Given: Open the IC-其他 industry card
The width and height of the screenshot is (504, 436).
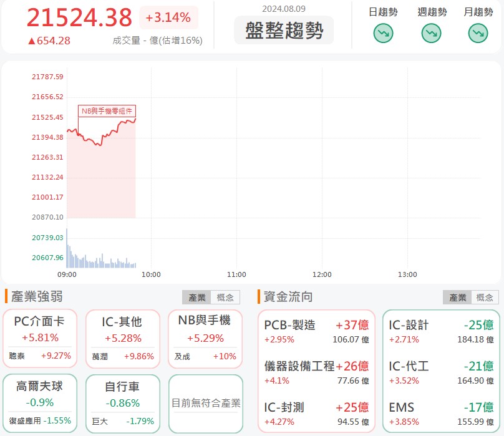Looking at the screenshot, I should (123, 339).
